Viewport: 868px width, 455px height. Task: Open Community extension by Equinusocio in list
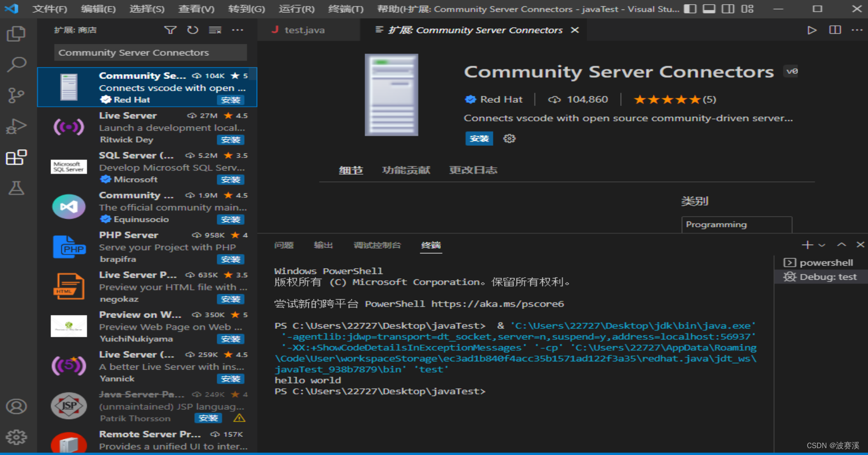tap(147, 207)
